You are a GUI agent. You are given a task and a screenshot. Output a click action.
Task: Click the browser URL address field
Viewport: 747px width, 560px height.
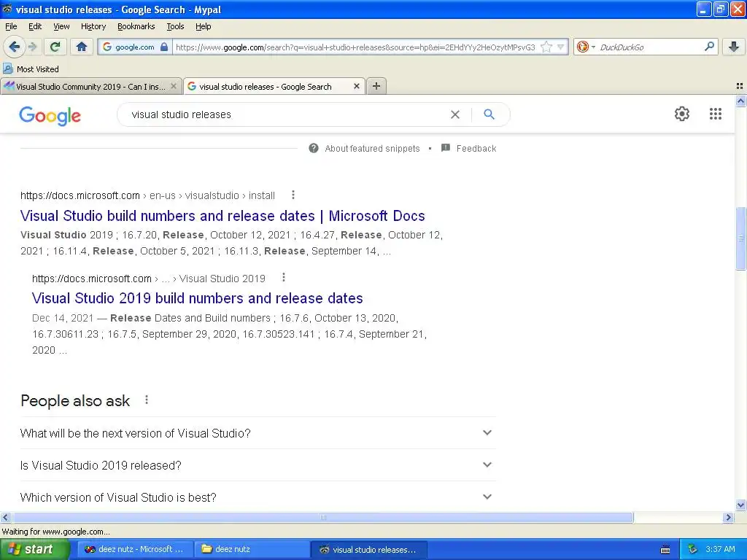(355, 47)
